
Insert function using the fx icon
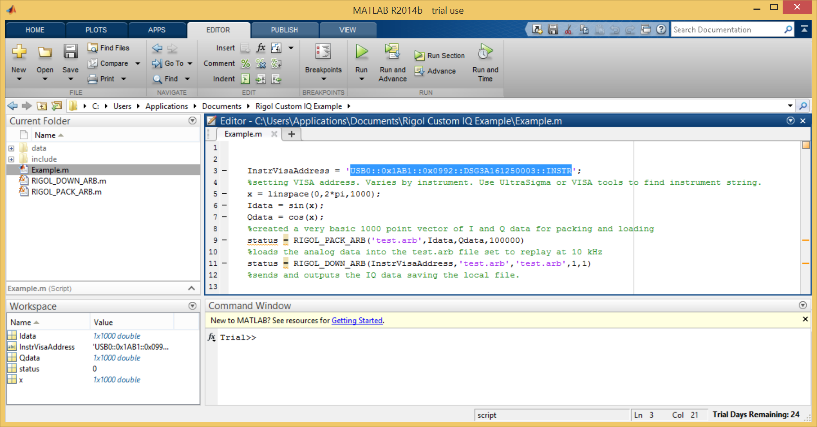tap(261, 47)
